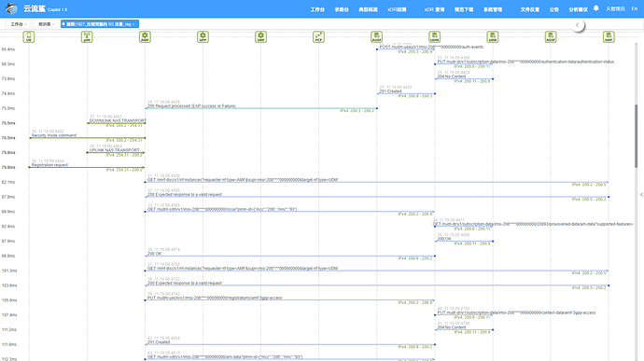Image resolution: width=644 pixels, height=361 pixels.
Task: Open the 公告 announcements link
Action: coord(554,9)
